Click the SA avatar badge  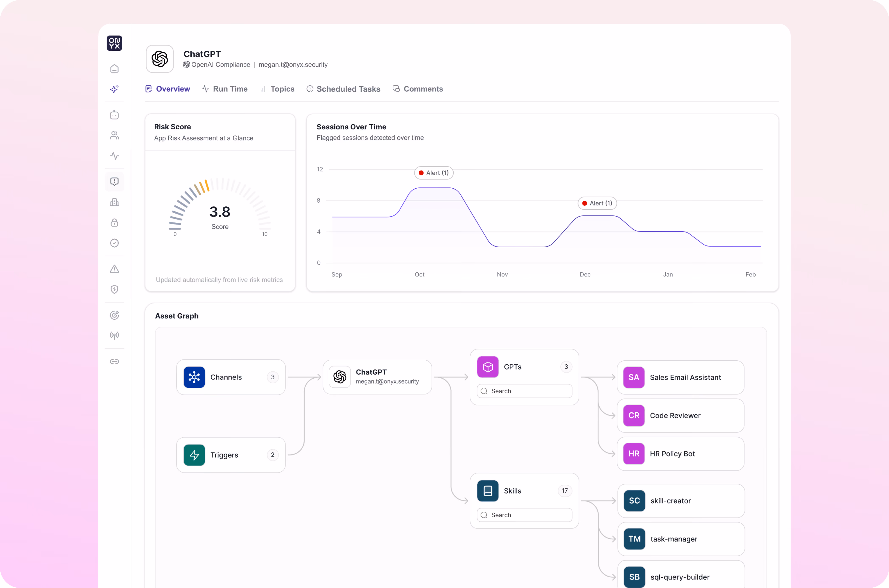[634, 377]
